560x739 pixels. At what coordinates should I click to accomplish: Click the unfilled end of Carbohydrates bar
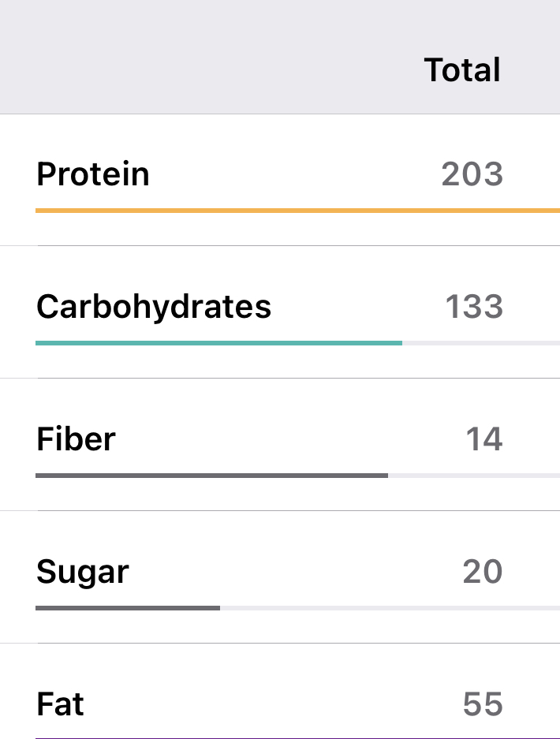[x=481, y=343]
